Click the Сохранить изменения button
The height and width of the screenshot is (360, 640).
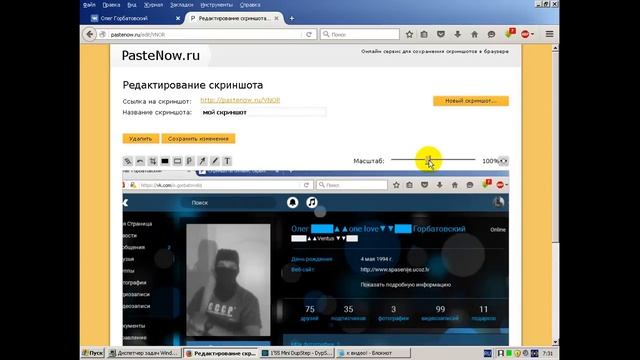[x=198, y=139]
